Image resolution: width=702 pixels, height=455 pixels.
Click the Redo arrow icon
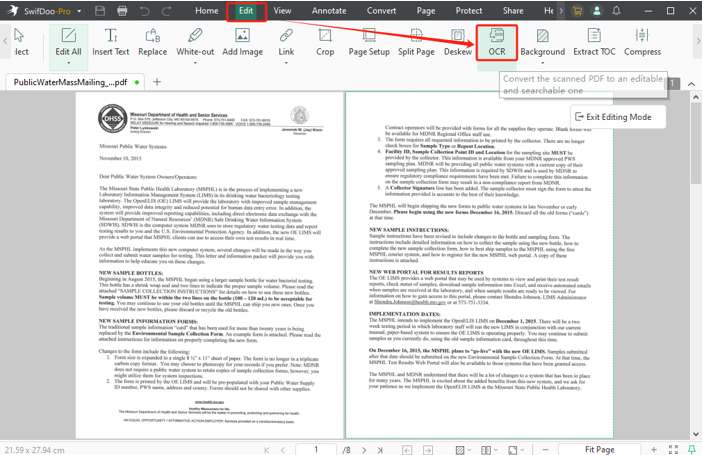(166, 11)
